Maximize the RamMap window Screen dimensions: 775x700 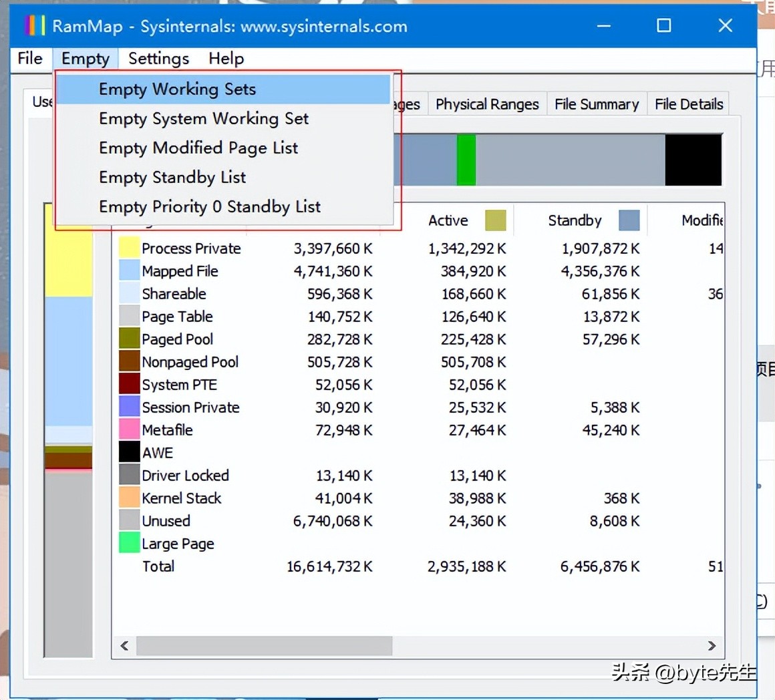pos(664,25)
